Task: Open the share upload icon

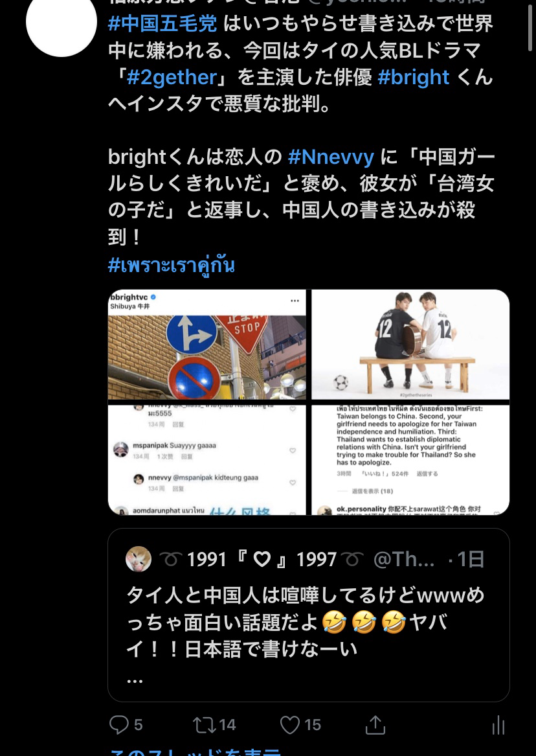Action: (375, 724)
